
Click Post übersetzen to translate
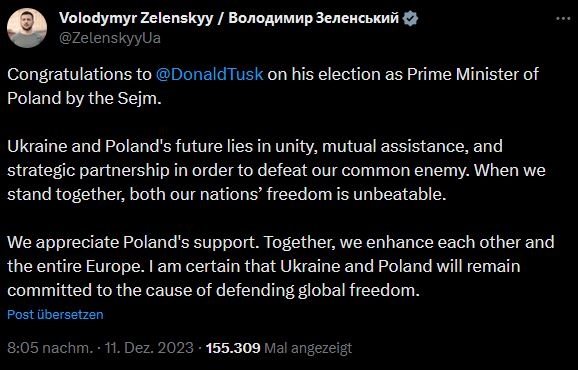[x=55, y=314]
